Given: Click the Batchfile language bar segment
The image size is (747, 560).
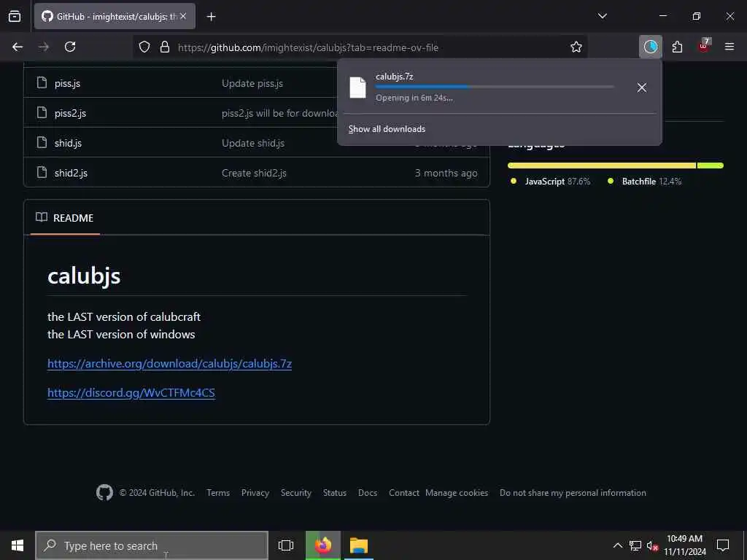Looking at the screenshot, I should click(711, 166).
